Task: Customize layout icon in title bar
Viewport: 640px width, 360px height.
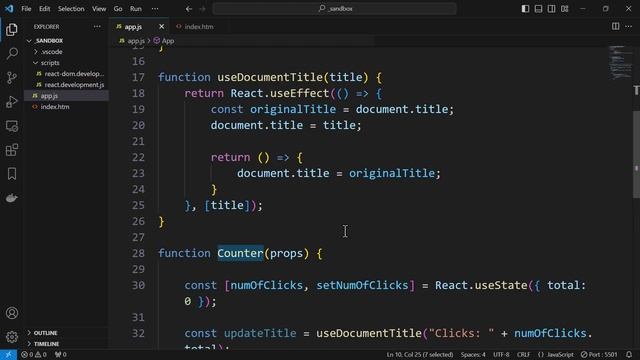Action: point(564,9)
